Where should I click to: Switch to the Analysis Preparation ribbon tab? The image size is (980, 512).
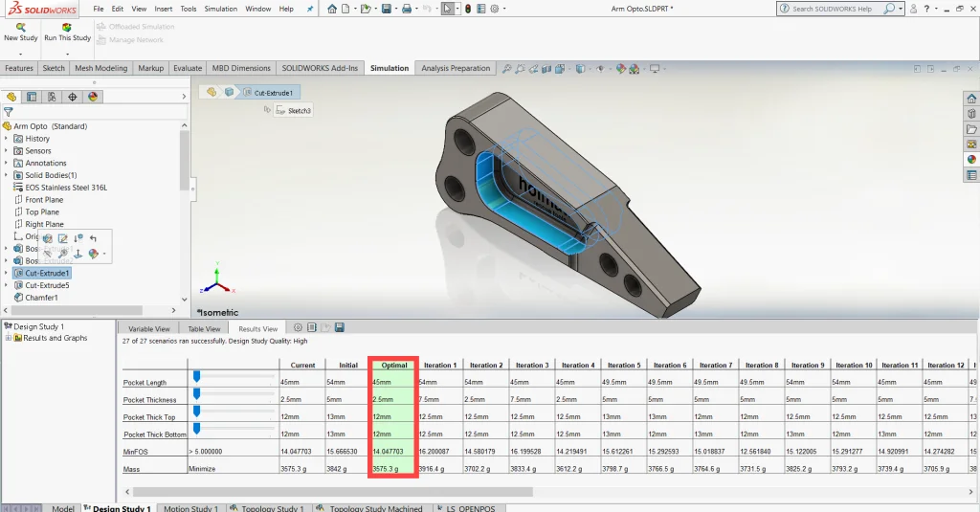[456, 68]
